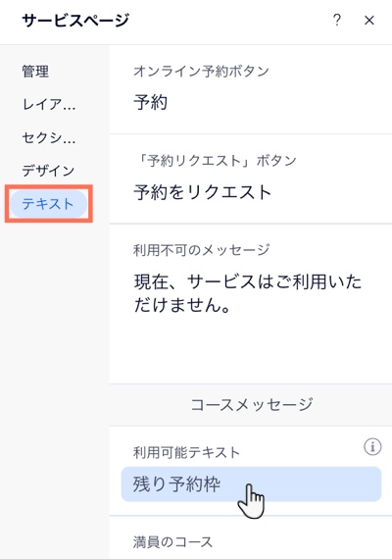Go to the デザイン tab
The image size is (392, 559).
click(x=48, y=171)
